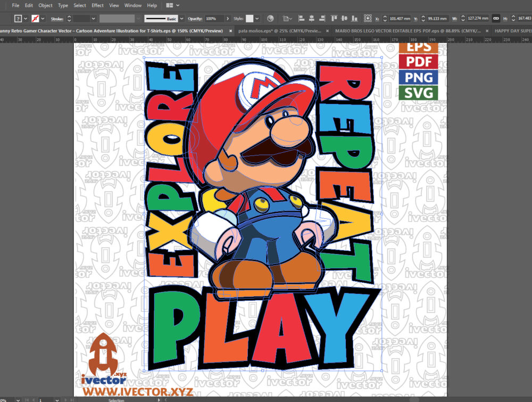Click the Basic brush definition preview

(x=161, y=19)
